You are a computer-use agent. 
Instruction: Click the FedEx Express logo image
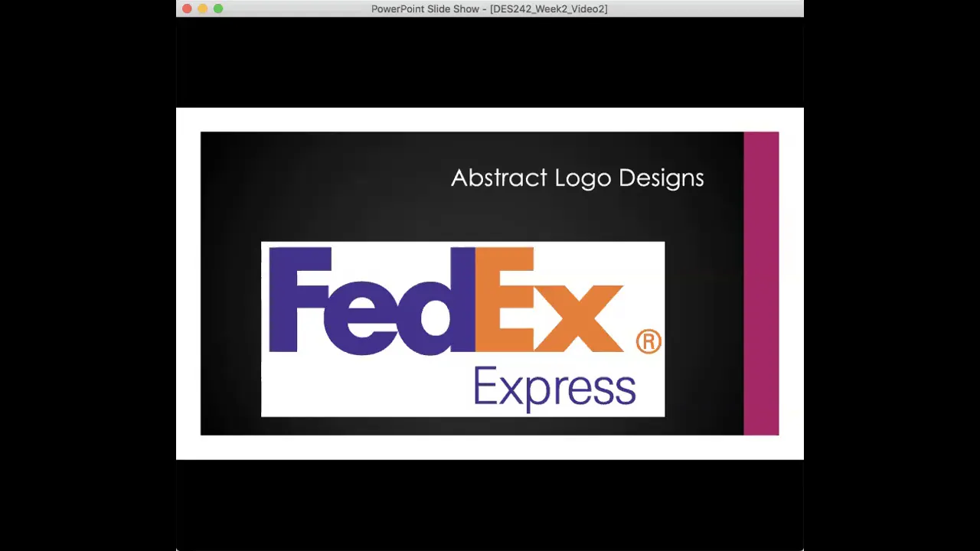[462, 329]
